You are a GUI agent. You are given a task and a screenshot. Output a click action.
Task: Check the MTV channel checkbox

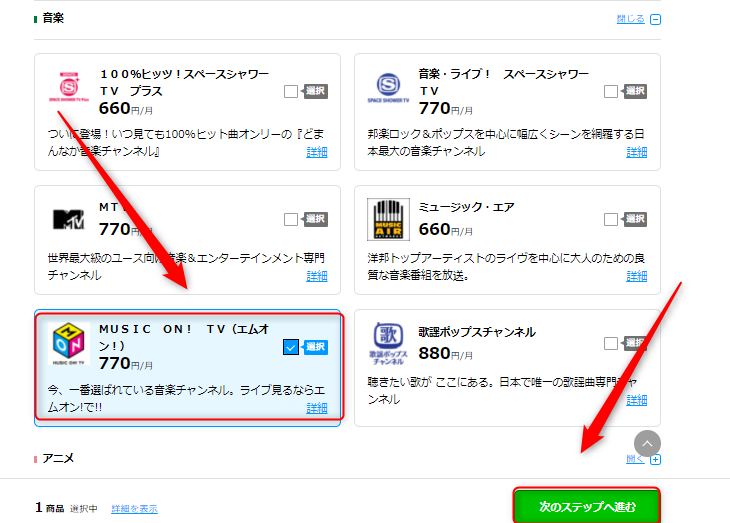pos(291,219)
